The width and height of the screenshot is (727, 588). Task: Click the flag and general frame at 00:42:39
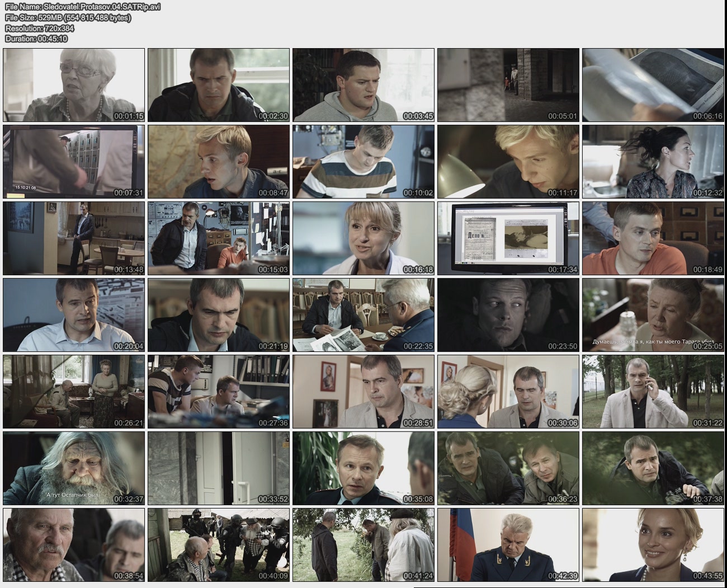tap(508, 545)
